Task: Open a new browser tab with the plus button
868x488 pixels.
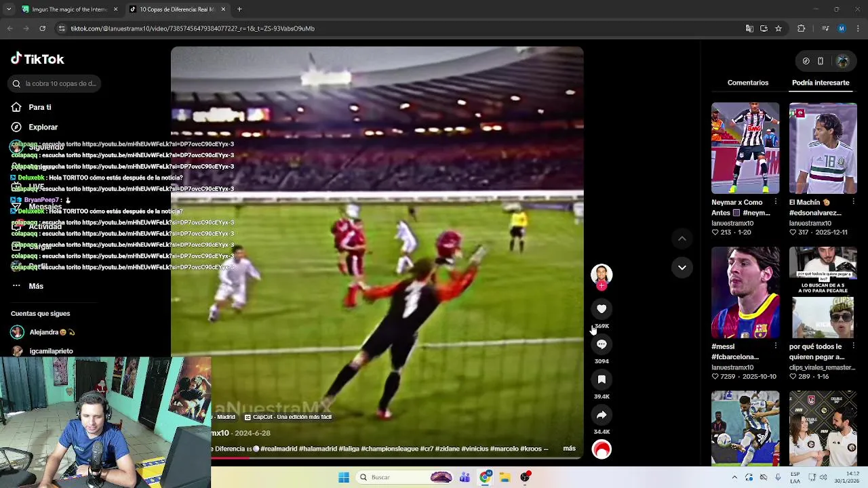Action: tap(239, 9)
